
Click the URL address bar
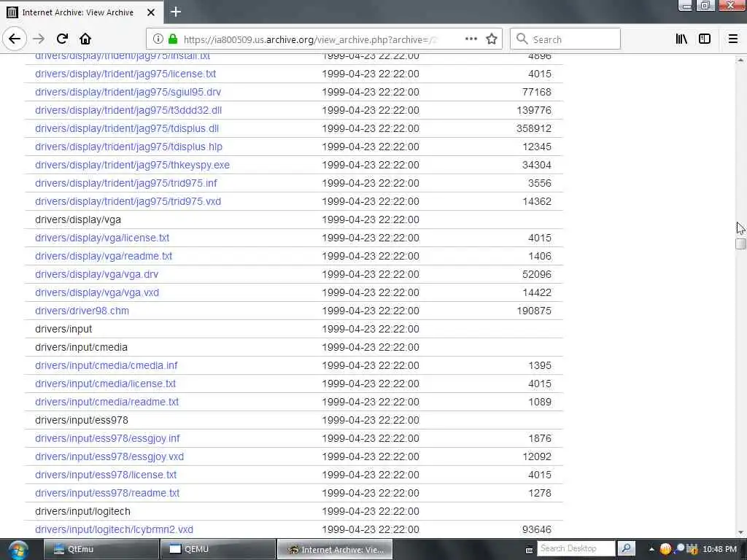point(309,39)
